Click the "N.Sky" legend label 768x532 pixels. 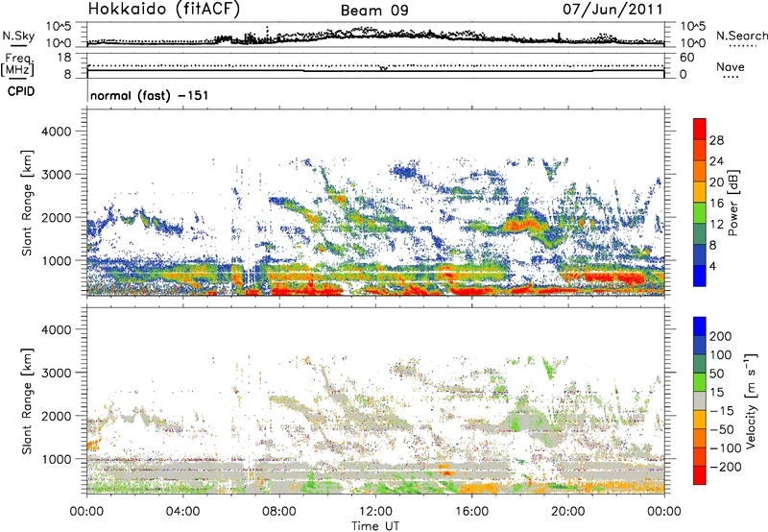pos(18,36)
